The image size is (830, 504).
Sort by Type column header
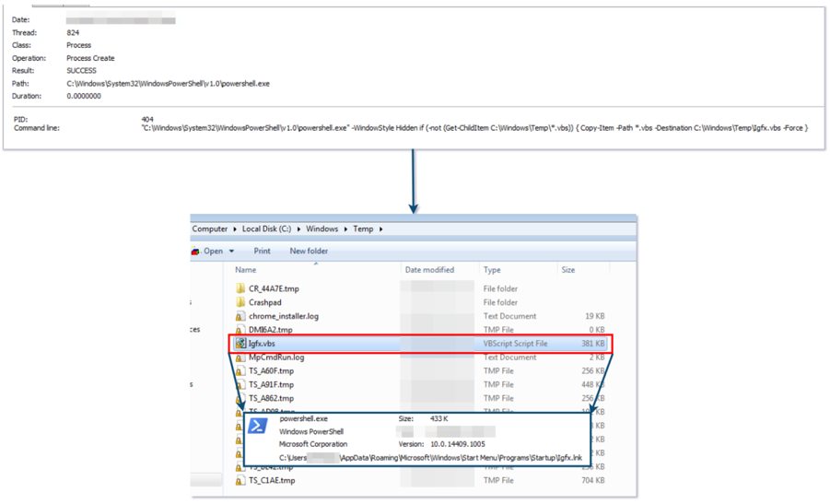(493, 270)
